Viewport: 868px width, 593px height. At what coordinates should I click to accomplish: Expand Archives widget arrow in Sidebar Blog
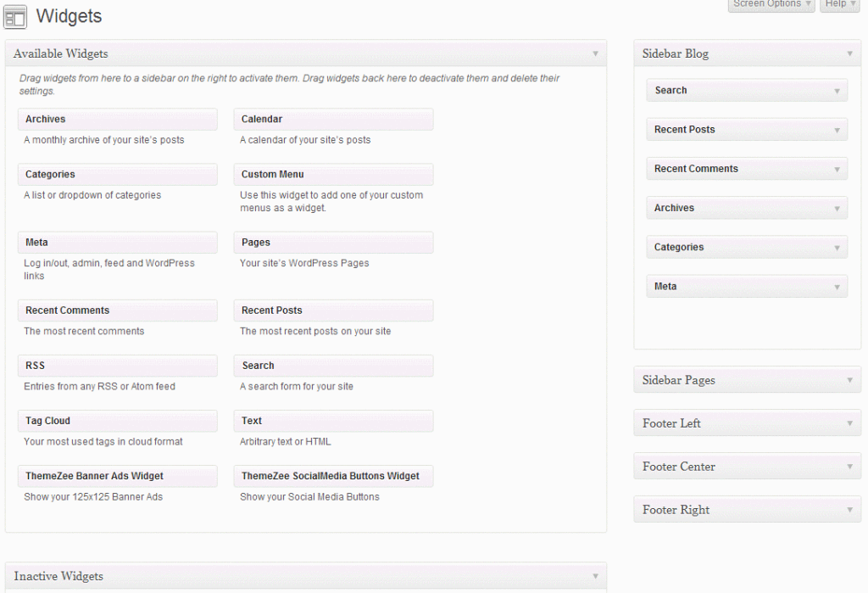coord(837,208)
